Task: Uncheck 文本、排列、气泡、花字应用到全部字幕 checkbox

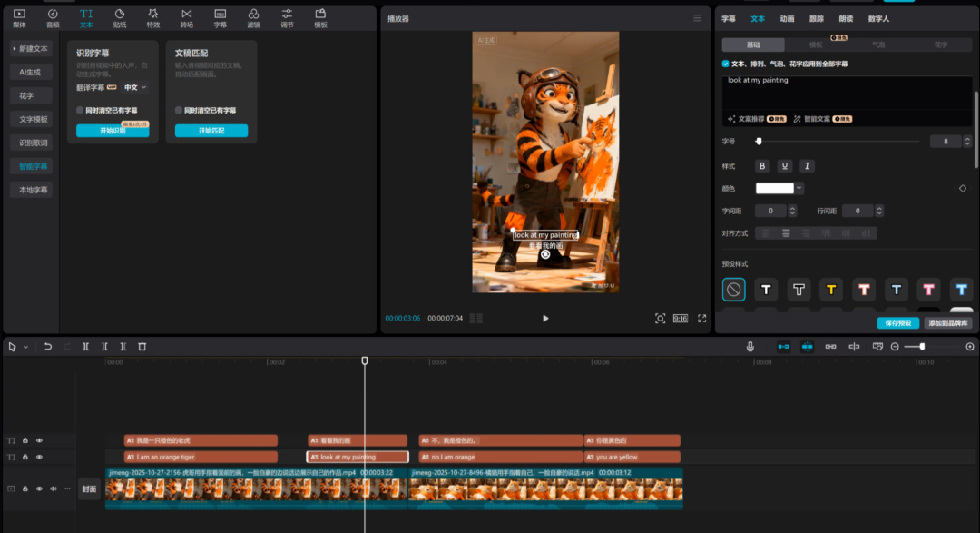Action: (x=725, y=64)
